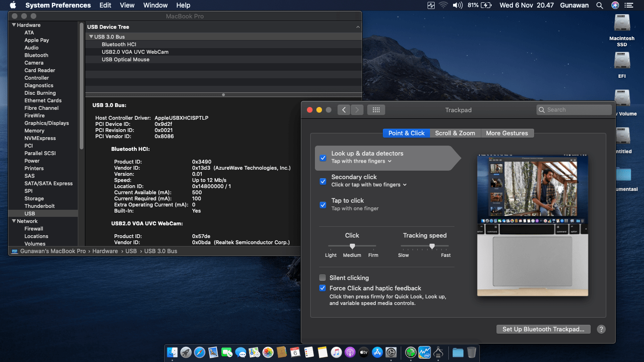This screenshot has width=644, height=362.
Task: Open the help question mark button
Action: pyautogui.click(x=601, y=329)
